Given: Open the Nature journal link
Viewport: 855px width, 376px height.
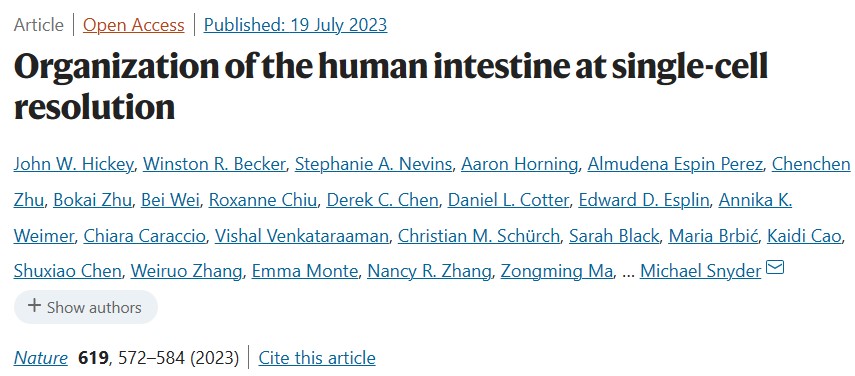Looking at the screenshot, I should (41, 357).
